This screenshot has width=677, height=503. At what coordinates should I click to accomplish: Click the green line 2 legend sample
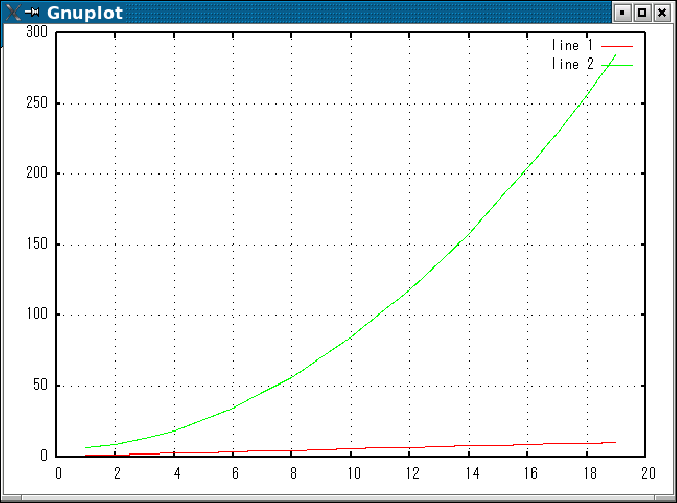[x=617, y=65]
